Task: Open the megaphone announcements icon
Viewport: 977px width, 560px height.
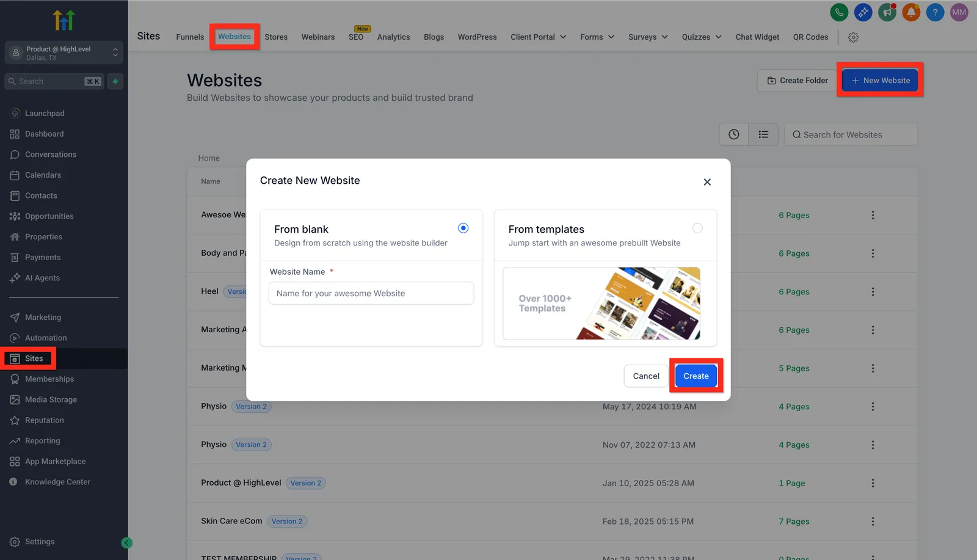Action: (887, 12)
